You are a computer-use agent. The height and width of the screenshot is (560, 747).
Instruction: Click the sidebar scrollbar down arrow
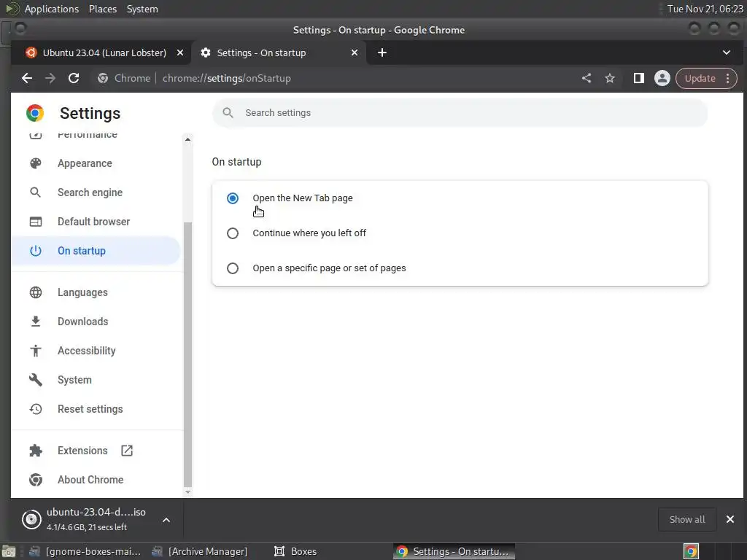point(187,492)
